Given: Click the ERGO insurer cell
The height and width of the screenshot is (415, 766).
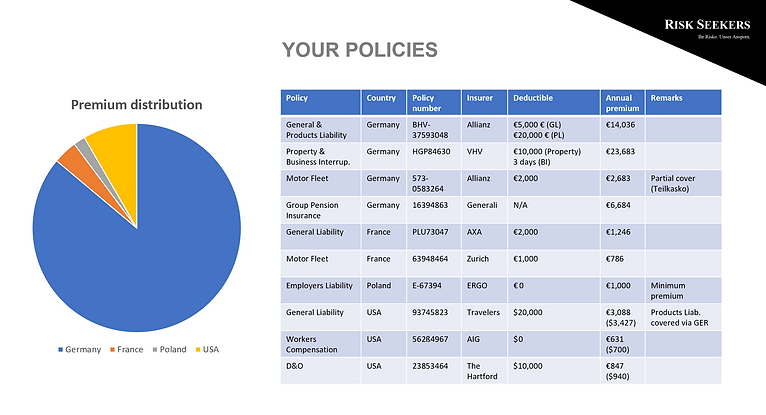Looking at the screenshot, I should 485,290.
